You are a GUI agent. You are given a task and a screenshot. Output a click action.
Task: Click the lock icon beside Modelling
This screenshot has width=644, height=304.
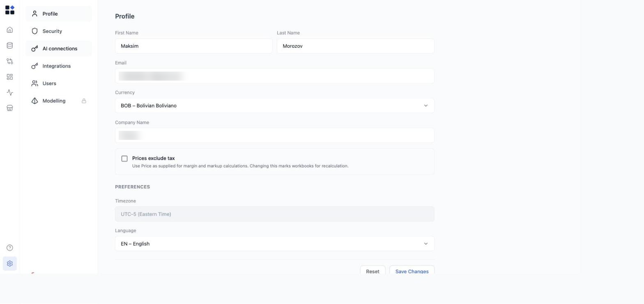point(84,101)
